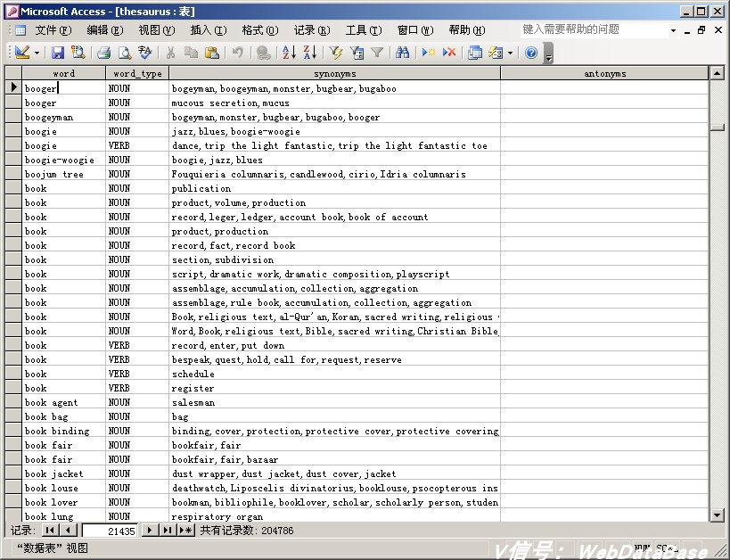Click scrollbar up arrow
The image size is (730, 560).
point(717,73)
